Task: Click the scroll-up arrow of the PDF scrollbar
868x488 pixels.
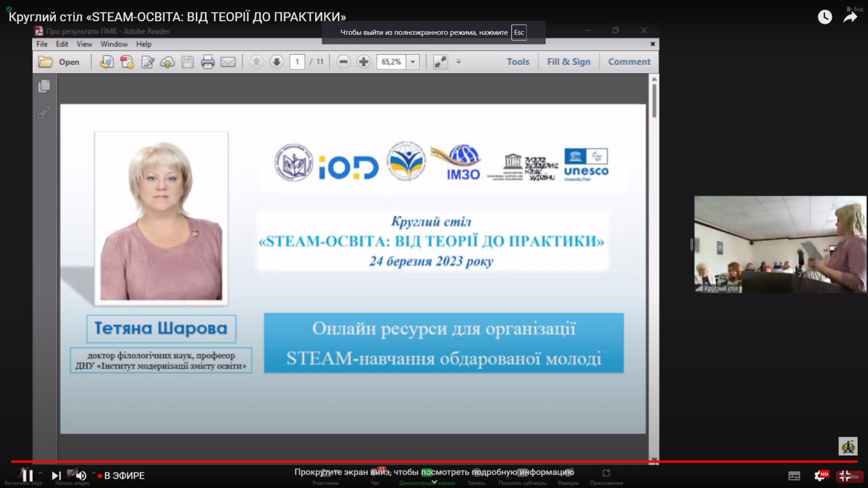Action: [654, 79]
